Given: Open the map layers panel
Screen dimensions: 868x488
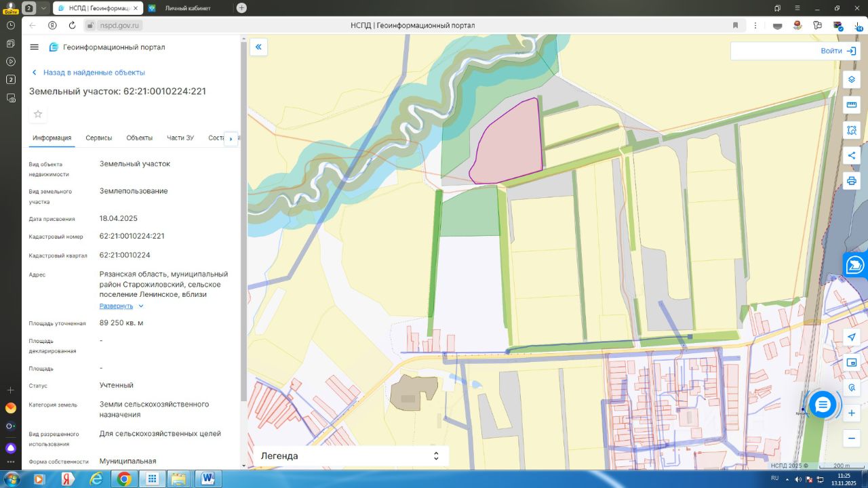Looking at the screenshot, I should pyautogui.click(x=852, y=79).
